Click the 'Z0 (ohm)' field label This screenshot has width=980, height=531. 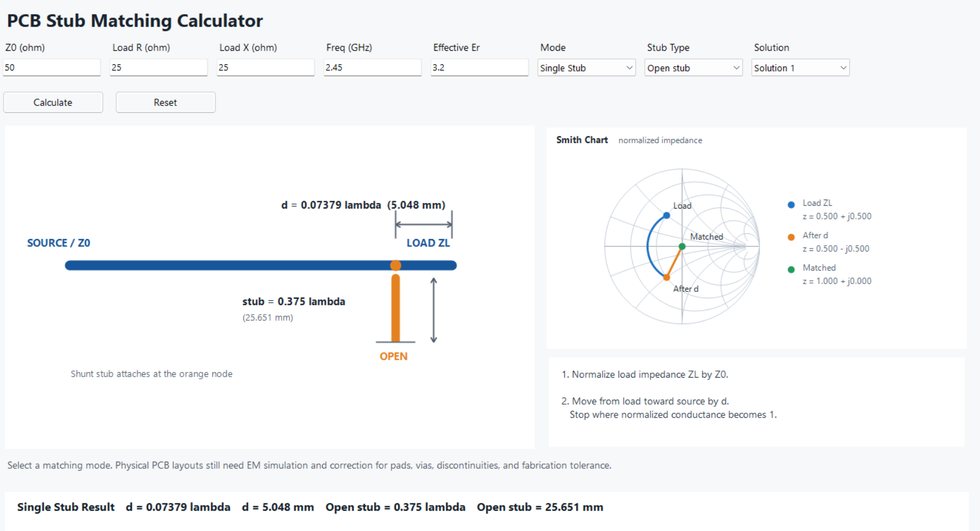pos(25,48)
